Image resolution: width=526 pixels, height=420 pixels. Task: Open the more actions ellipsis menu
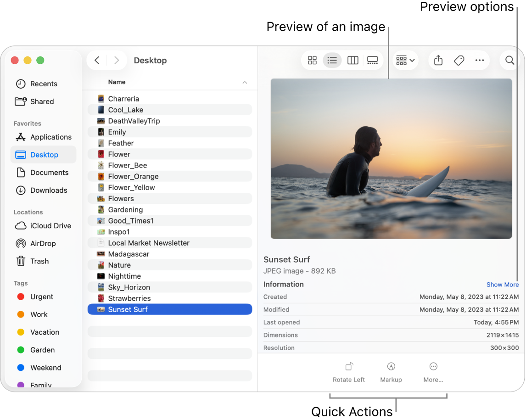tap(480, 60)
